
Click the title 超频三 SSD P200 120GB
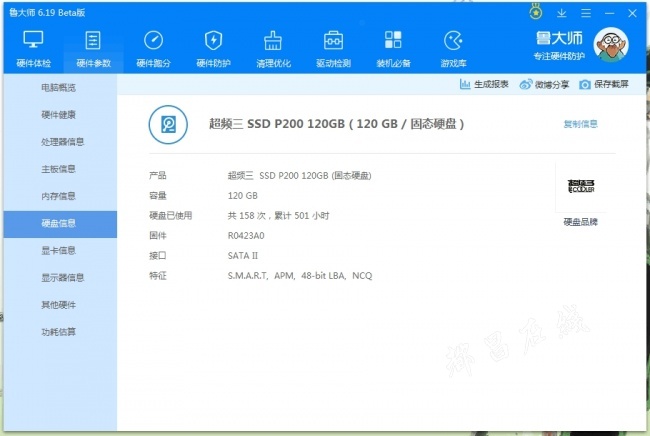coord(336,124)
